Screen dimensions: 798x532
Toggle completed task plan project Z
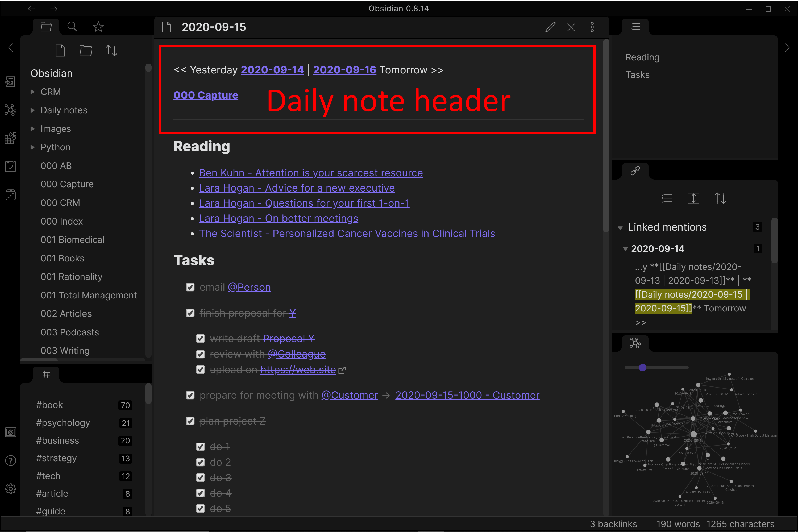pos(190,422)
